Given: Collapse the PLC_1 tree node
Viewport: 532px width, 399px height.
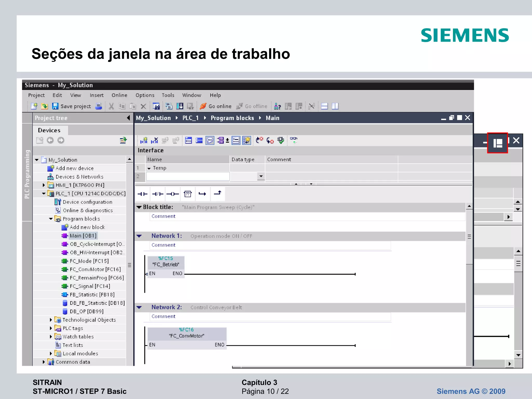Looking at the screenshot, I should 44,194.
